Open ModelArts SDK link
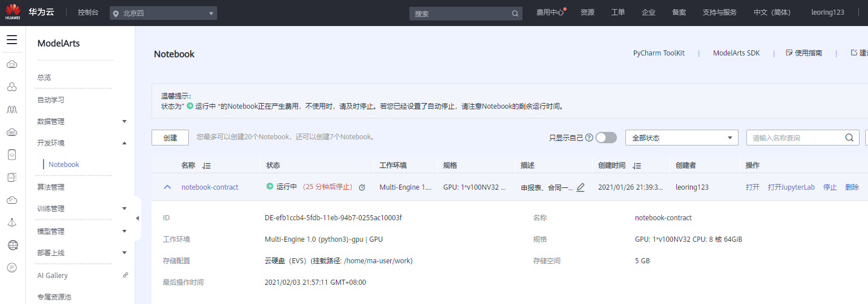Screen dimensions: 868x304 (x=736, y=53)
